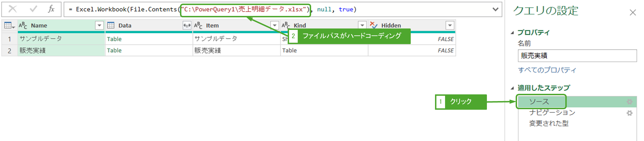
Task: Click the expand icon on Data column
Action: click(x=187, y=25)
